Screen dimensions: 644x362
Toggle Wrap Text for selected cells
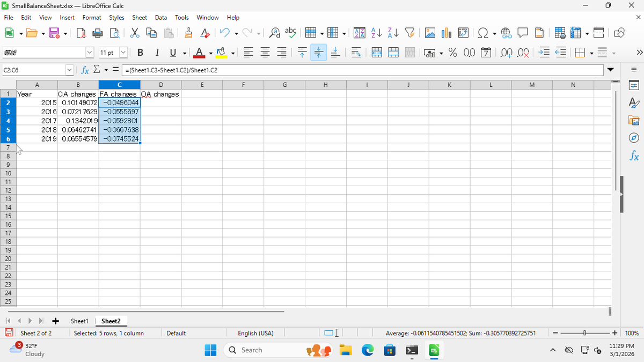point(356,53)
